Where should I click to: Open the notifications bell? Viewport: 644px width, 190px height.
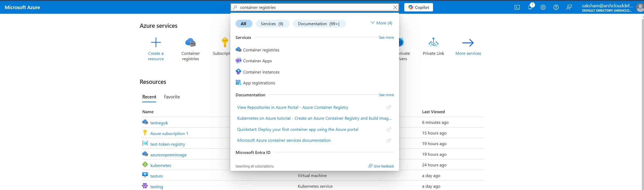[530, 7]
